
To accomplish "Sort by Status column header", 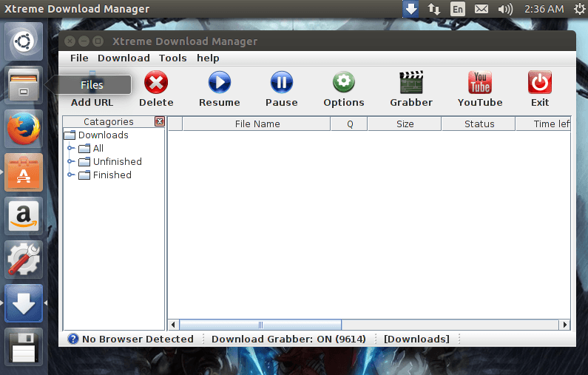I will pos(479,124).
